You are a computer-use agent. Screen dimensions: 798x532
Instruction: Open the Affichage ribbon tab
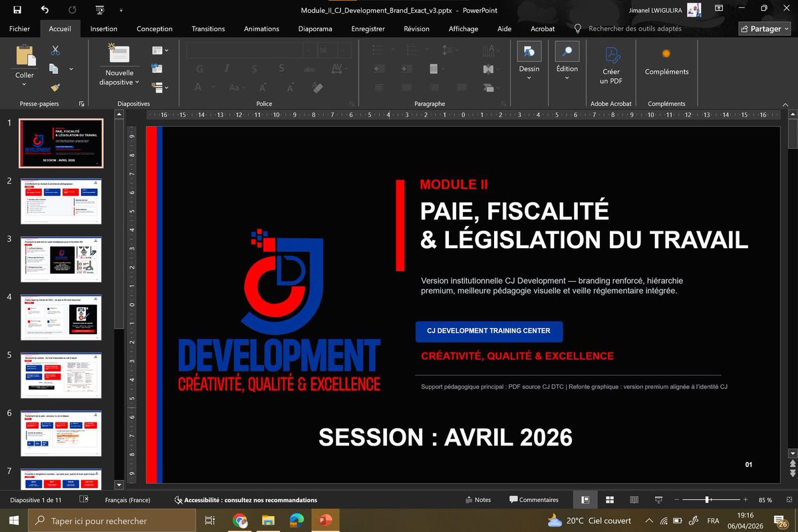click(464, 29)
